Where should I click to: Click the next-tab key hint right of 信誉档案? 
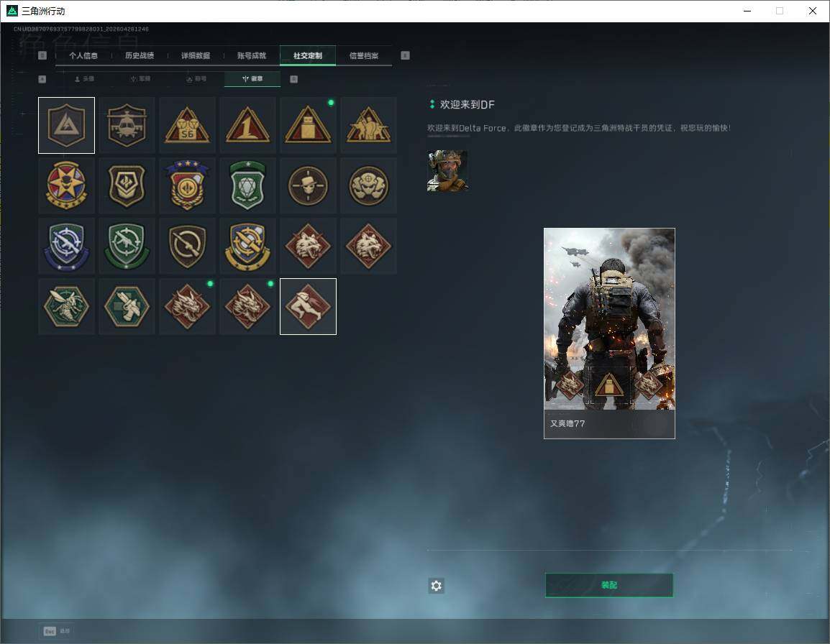(x=405, y=55)
